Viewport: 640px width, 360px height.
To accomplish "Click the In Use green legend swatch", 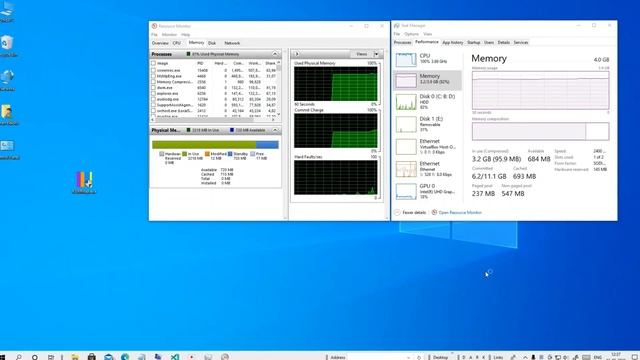I will point(184,154).
